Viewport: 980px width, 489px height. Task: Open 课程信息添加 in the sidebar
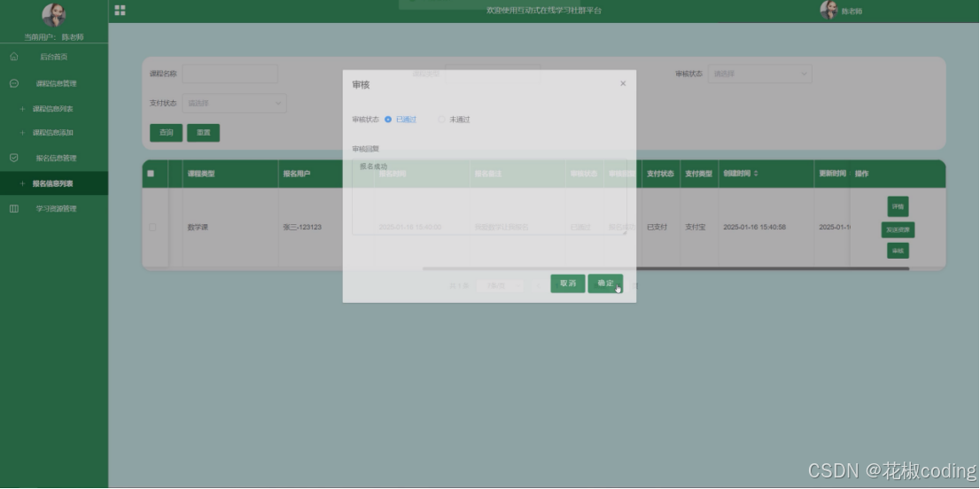pos(54,132)
